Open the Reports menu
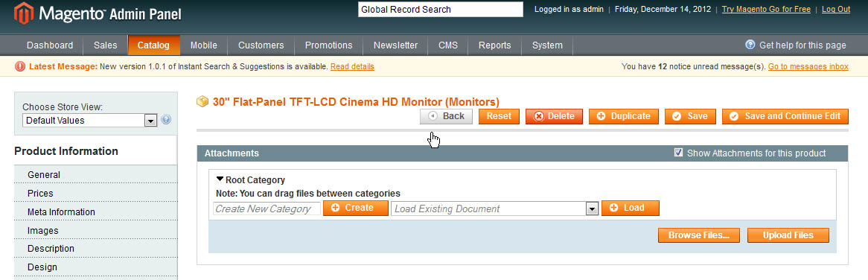This screenshot has height=280, width=868. [495, 45]
